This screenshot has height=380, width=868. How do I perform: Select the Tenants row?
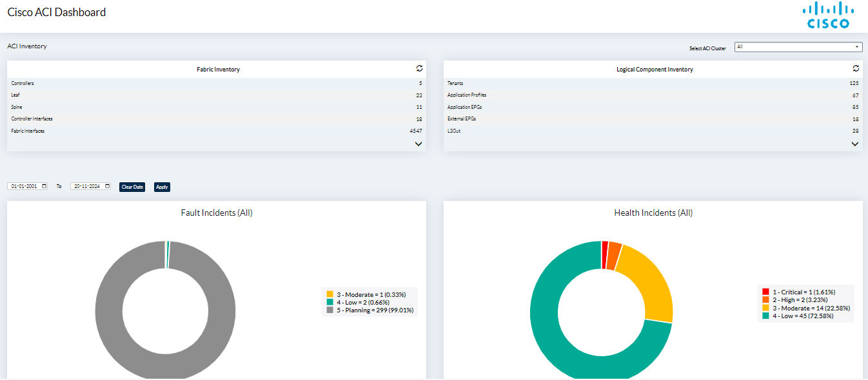653,84
